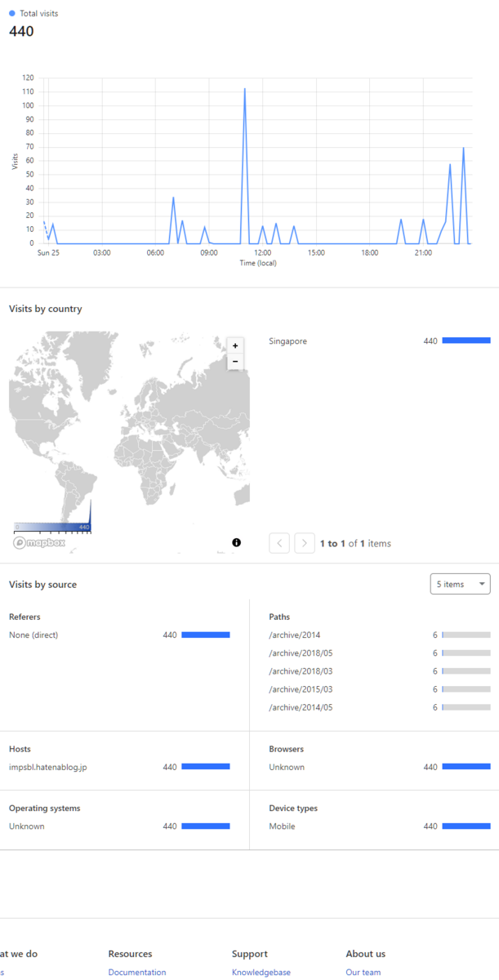The width and height of the screenshot is (499, 980).
Task: Zoom out of the map with minus icon
Action: pos(235,361)
